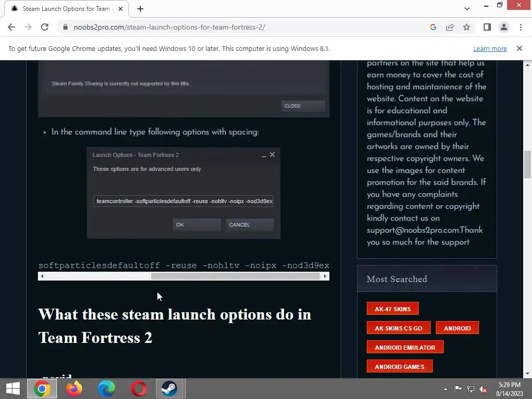Launch Firefox from the taskbar

pos(74,389)
